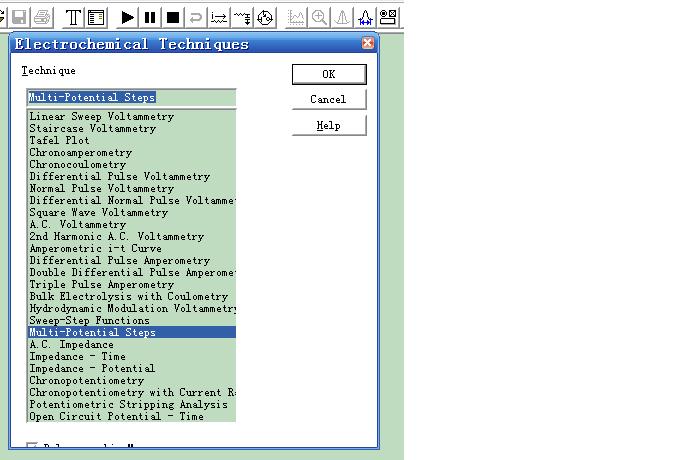
Task: Select A.C. Impedance technique
Action: (131, 345)
